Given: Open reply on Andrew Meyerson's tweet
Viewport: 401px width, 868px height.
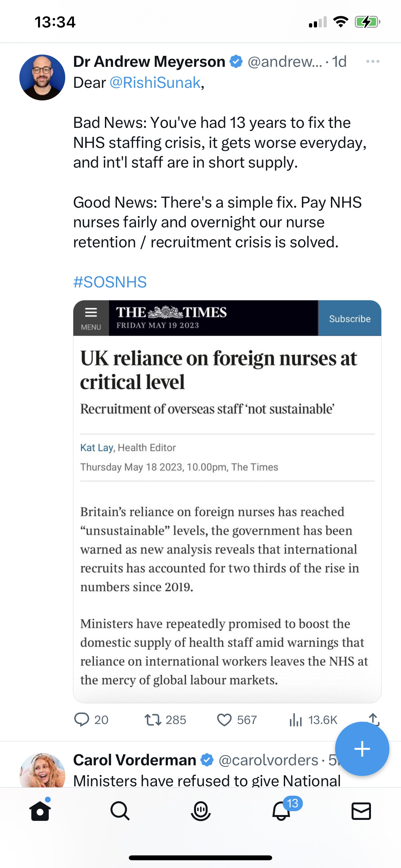Looking at the screenshot, I should (x=82, y=720).
